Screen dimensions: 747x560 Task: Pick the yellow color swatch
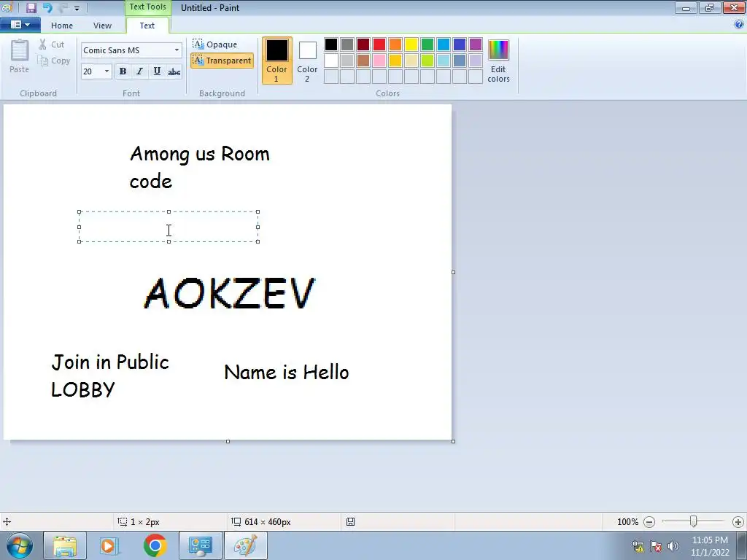pos(411,44)
